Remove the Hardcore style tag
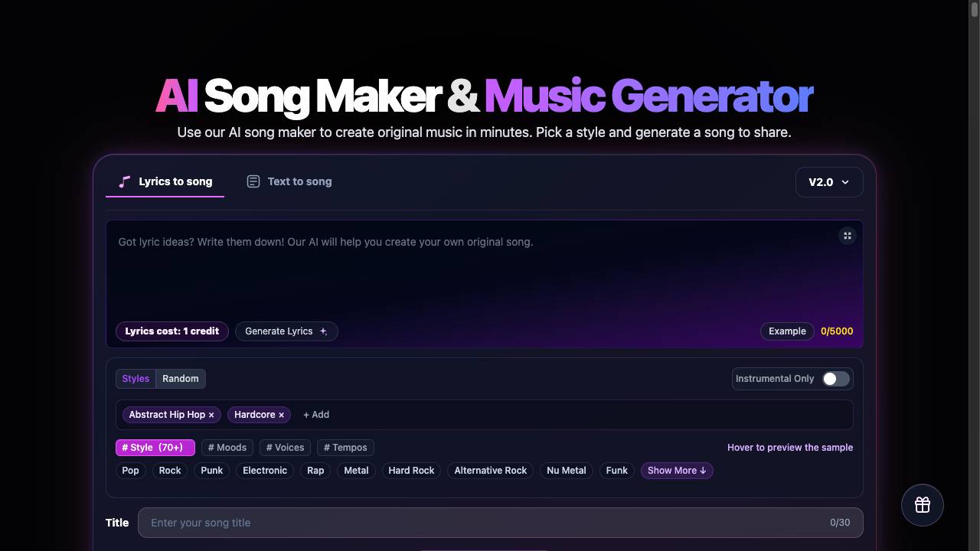 coord(281,415)
